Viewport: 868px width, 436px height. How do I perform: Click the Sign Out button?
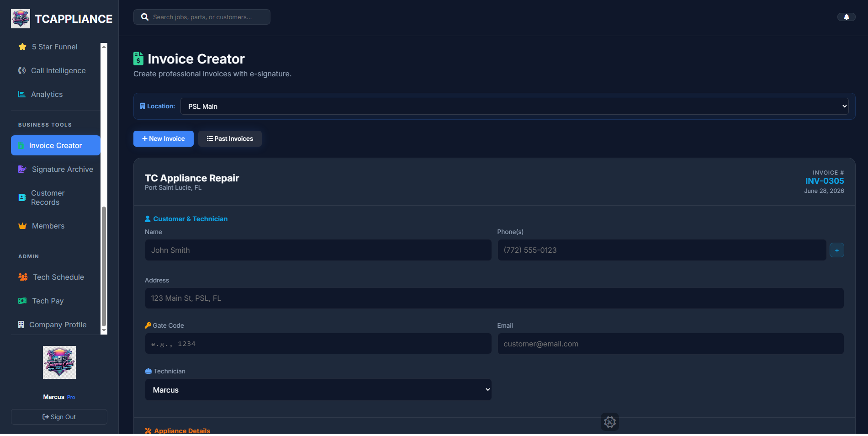59,417
